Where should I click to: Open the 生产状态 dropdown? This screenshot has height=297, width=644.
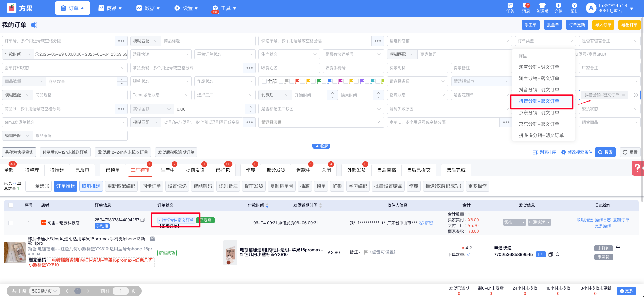[x=289, y=54]
